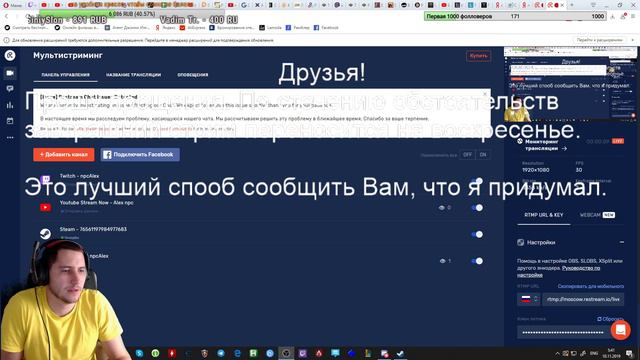Toggle the Steam channel switch
Viewport: 640px width, 360px height.
click(477, 234)
